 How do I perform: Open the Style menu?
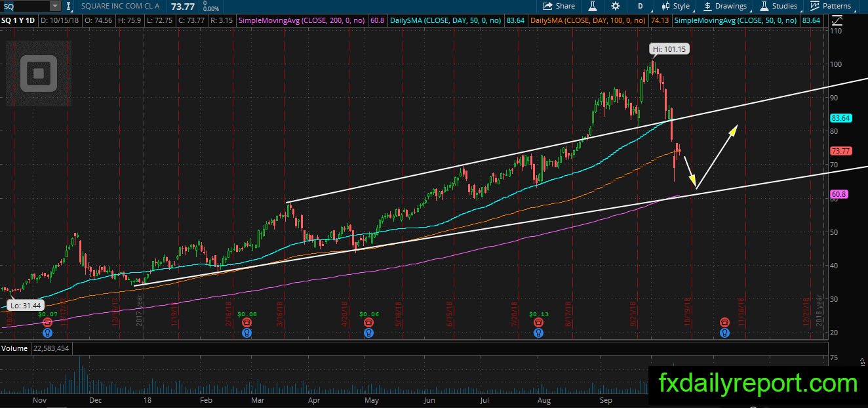click(x=676, y=6)
